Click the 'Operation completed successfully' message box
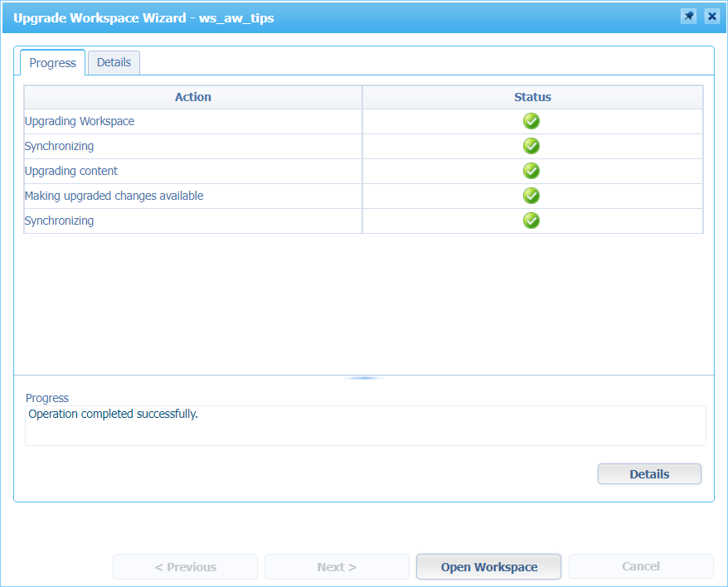 365,425
